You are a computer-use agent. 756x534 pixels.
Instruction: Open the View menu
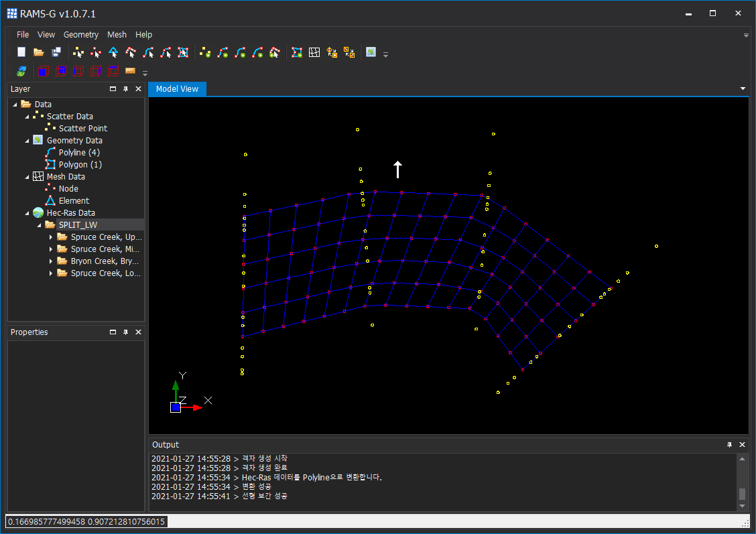46,35
